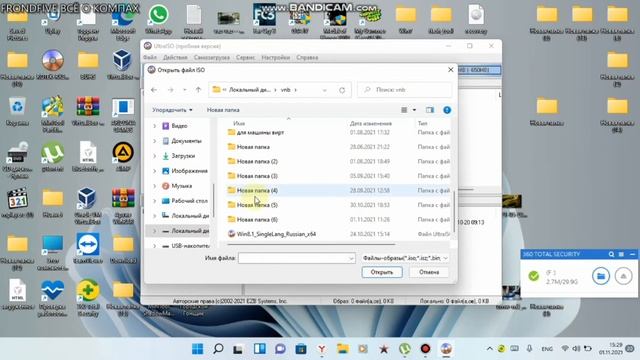This screenshot has height=360, width=640.
Task: Sort by the Дата изменения column header
Action: tap(371, 123)
